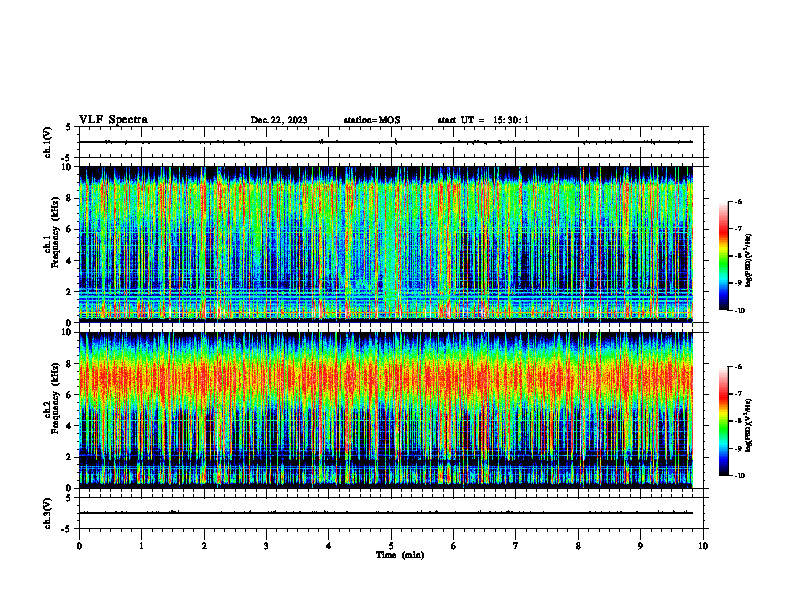Screen dimensions: 792x612
Task: Click the ch.2 spectrogram color scale bar
Action: 723,421
